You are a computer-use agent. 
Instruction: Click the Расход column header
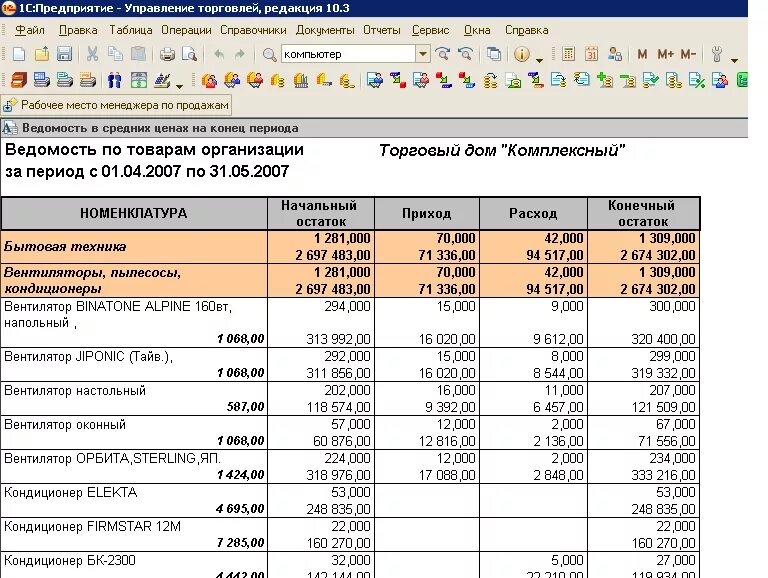tap(533, 213)
